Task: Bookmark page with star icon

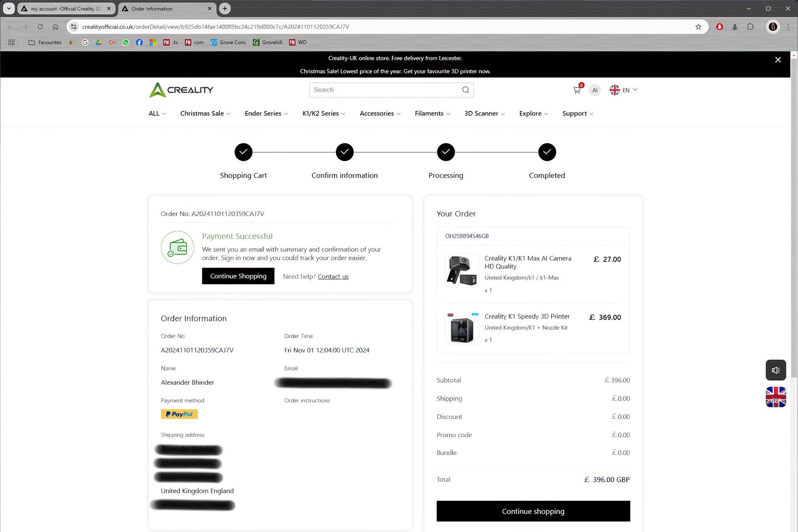Action: click(x=698, y=27)
